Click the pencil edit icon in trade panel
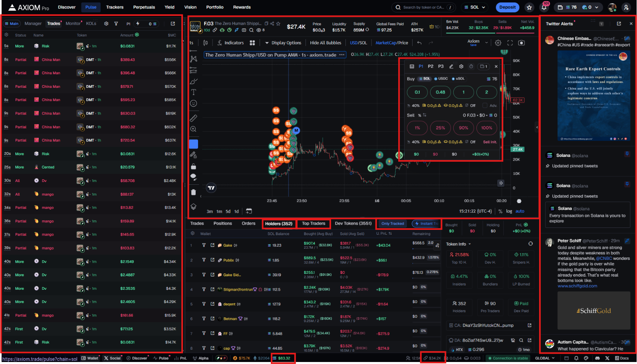Viewport: 637px width, 364px height. 451,67
